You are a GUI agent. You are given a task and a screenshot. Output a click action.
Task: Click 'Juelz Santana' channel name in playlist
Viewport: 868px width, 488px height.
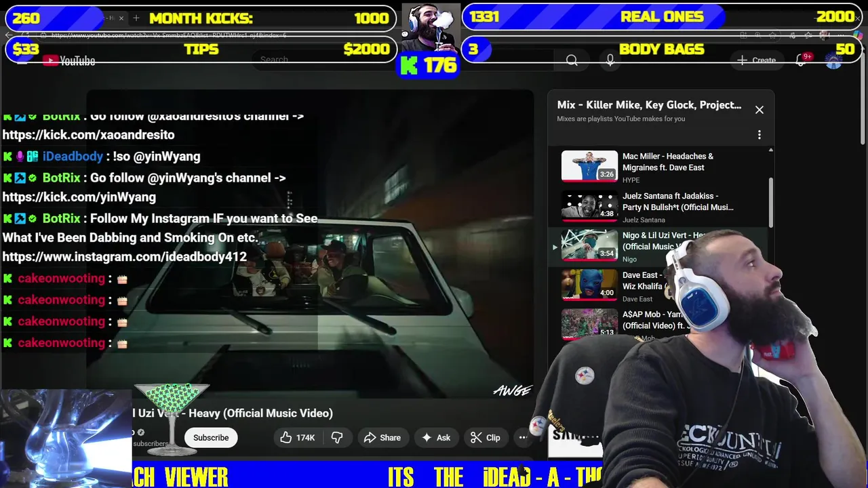tap(644, 220)
